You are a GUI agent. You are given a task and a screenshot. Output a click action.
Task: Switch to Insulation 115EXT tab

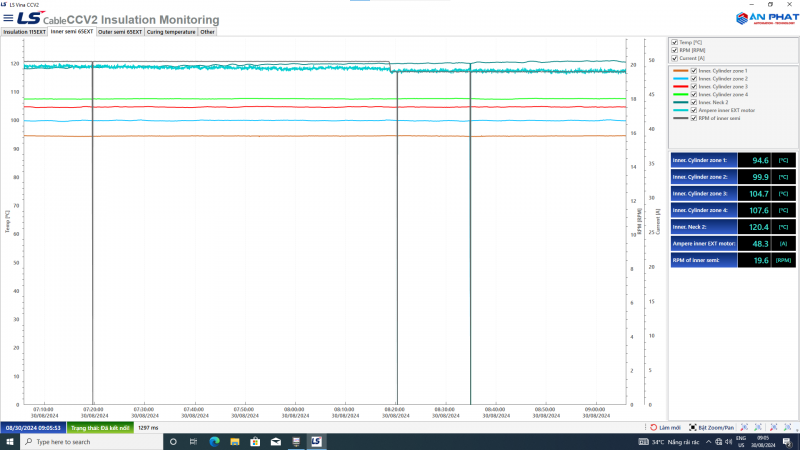click(25, 31)
